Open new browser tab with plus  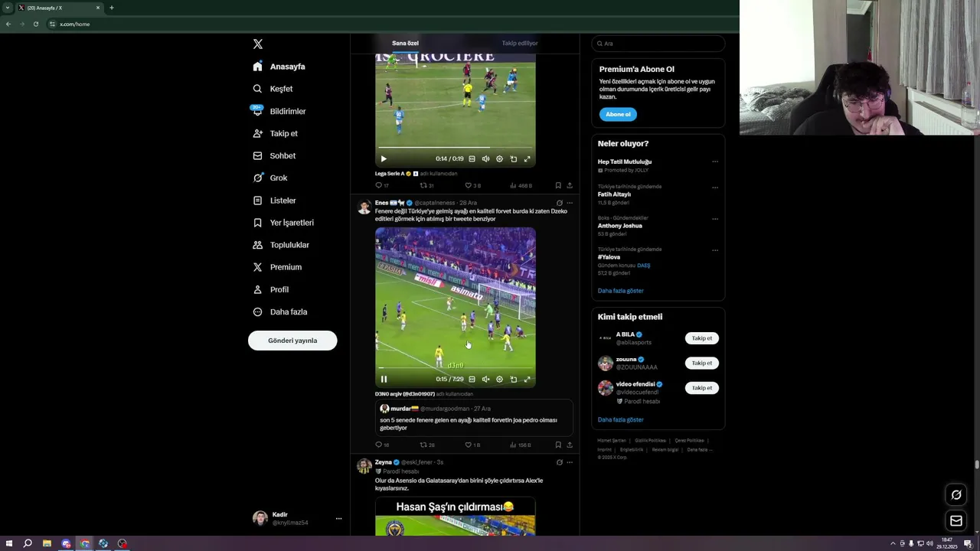tap(111, 8)
